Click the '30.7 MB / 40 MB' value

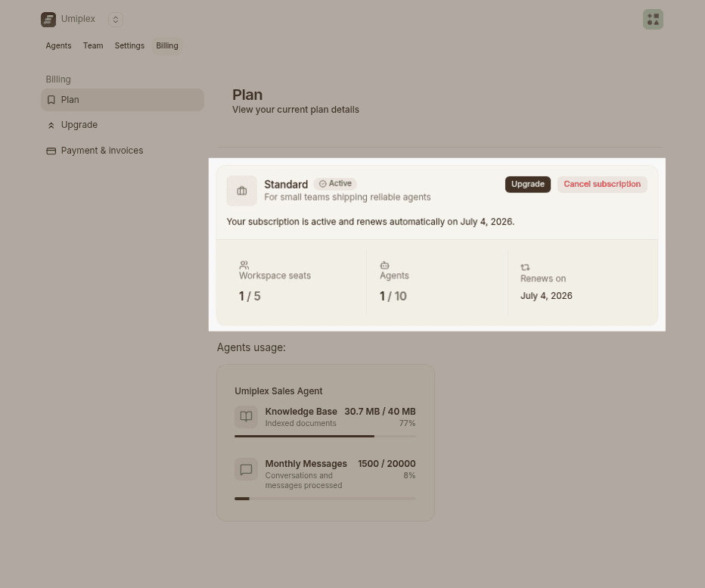tap(380, 411)
